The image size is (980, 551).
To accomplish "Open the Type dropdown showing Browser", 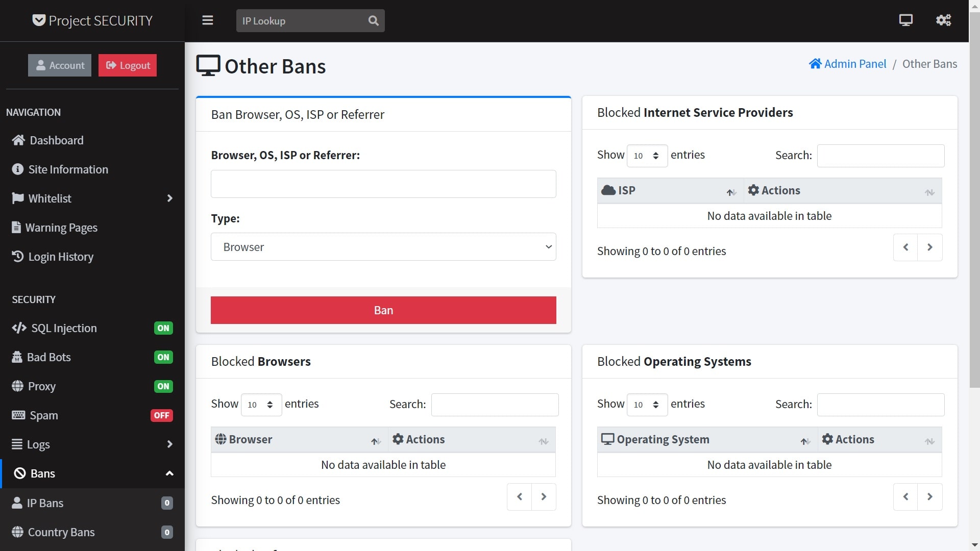I will click(x=383, y=246).
